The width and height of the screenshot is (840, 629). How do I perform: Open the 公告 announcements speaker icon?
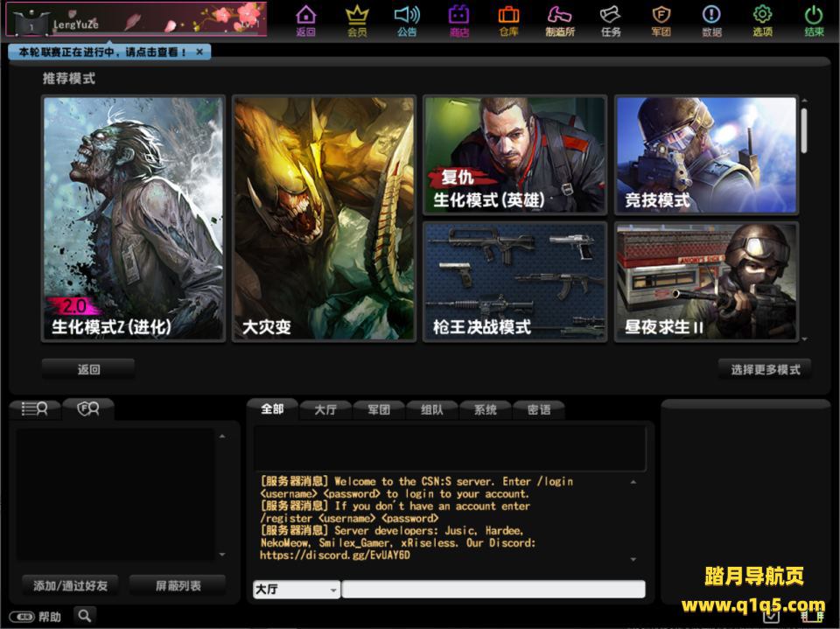click(x=407, y=20)
